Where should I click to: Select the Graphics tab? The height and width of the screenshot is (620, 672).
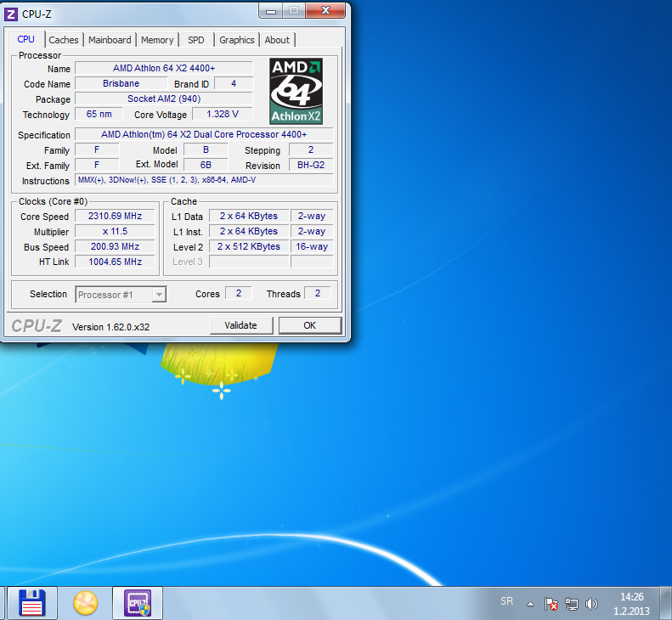236,40
